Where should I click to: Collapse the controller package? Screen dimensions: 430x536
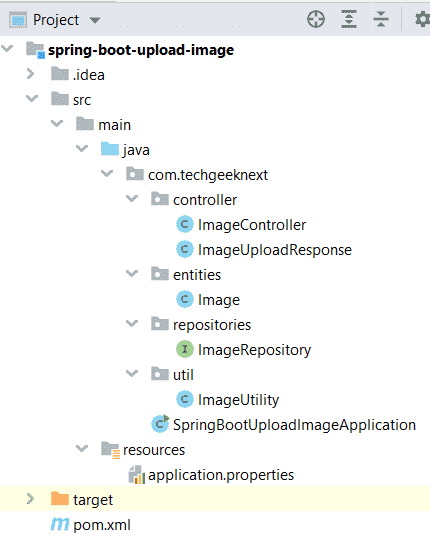132,199
